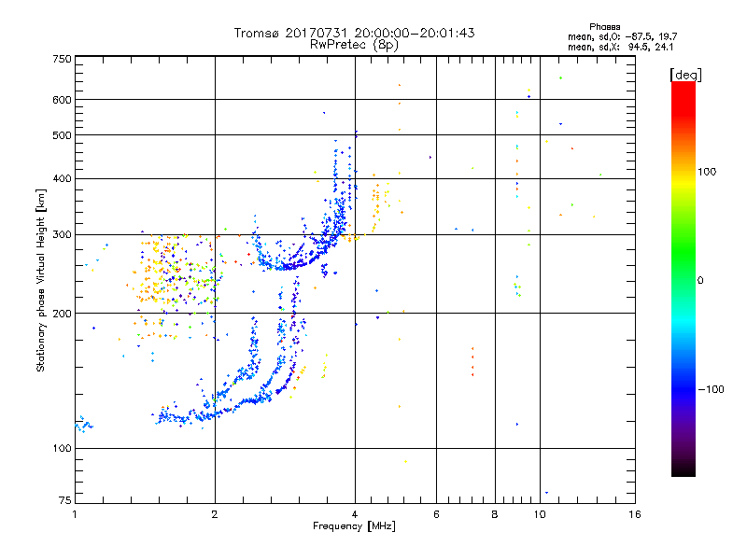Click the x-axis tick label '16'
This screenshot has height=560, width=747.
pyautogui.click(x=635, y=514)
